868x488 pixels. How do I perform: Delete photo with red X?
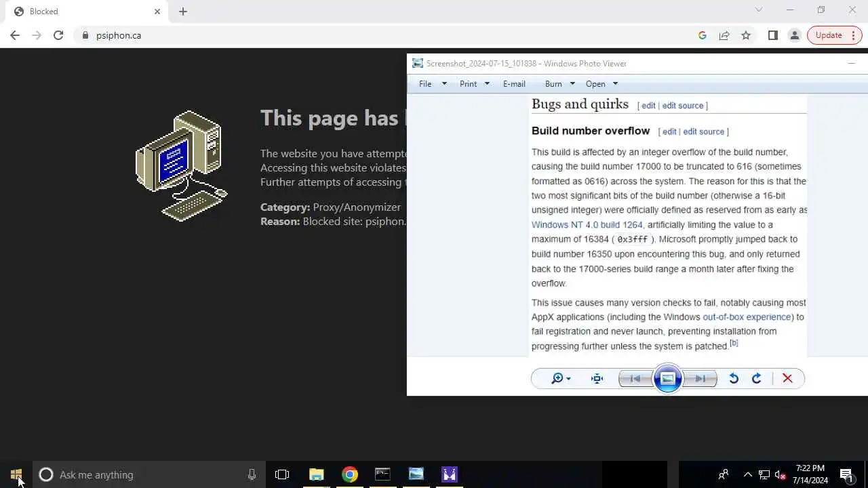[x=787, y=379]
